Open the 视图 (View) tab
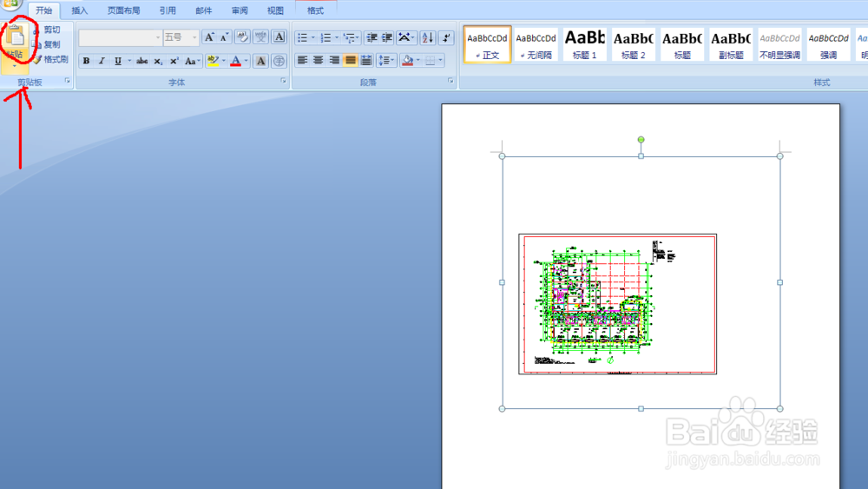The height and width of the screenshot is (489, 868). click(275, 10)
